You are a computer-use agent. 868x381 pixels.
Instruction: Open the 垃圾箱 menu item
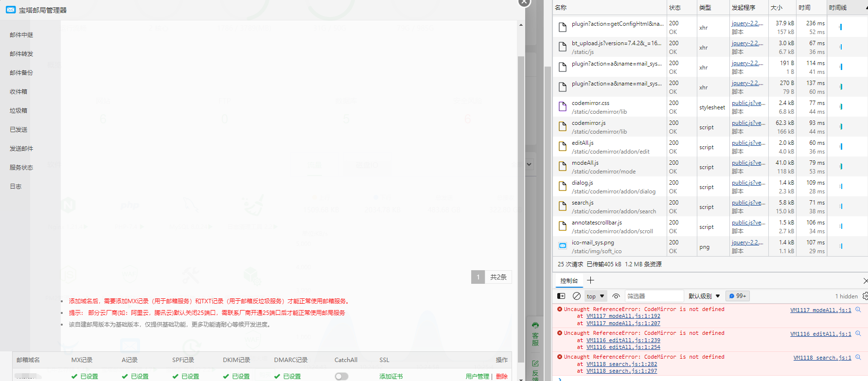click(x=18, y=111)
